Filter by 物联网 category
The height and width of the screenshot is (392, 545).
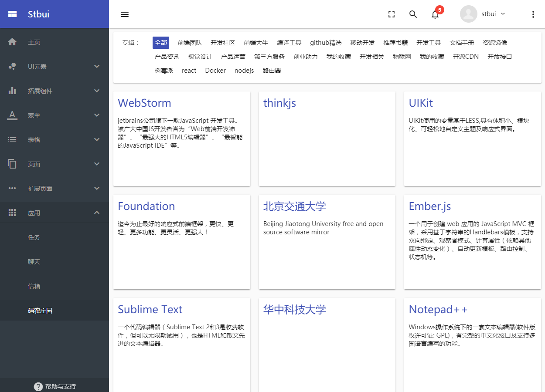click(402, 57)
